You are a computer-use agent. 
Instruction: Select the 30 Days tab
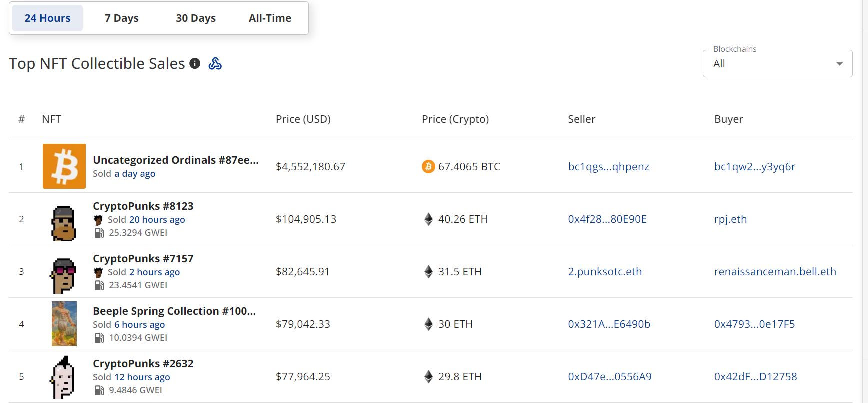pos(196,18)
